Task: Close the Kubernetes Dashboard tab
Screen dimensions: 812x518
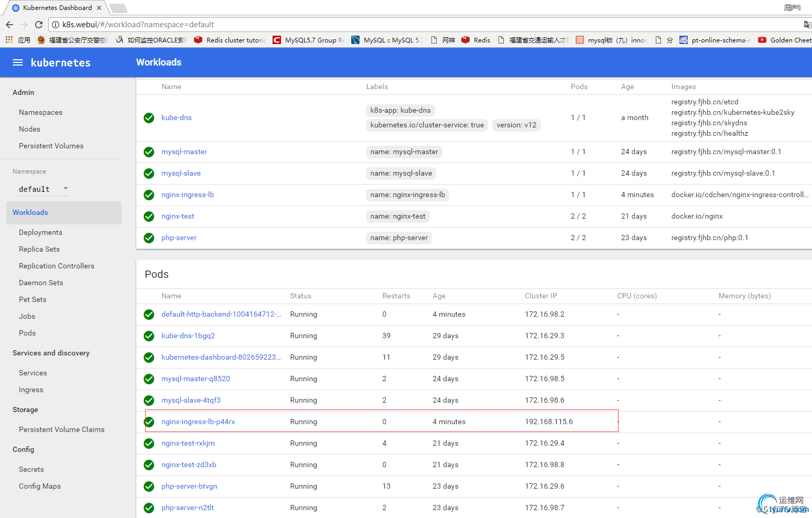Action: [x=99, y=8]
